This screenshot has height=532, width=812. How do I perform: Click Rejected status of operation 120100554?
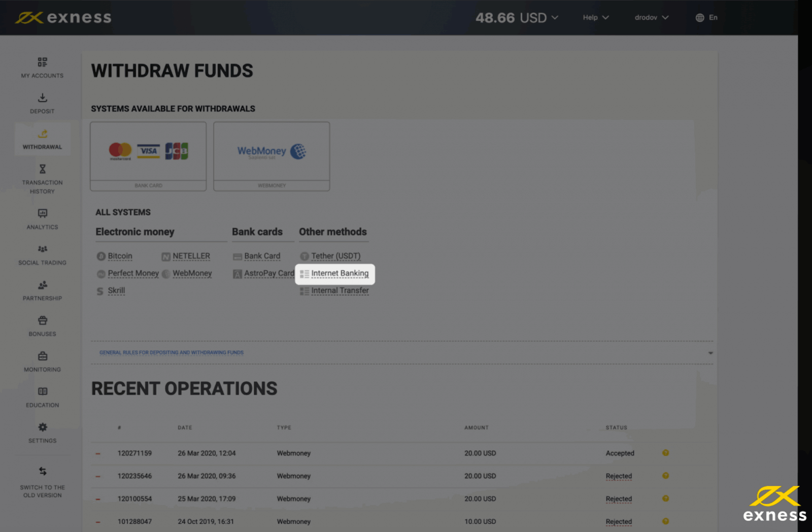(x=619, y=499)
